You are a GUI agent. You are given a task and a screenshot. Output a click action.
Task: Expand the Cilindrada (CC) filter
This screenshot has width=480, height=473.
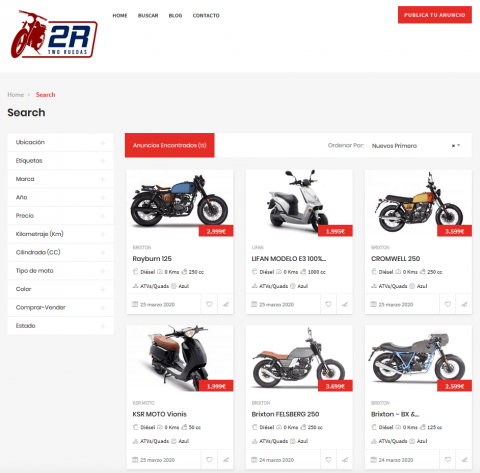coord(61,252)
